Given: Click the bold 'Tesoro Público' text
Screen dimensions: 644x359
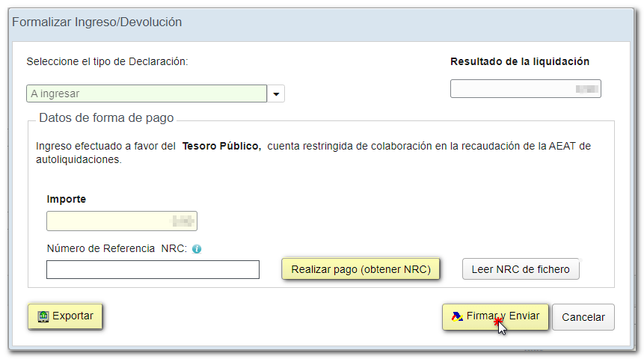Looking at the screenshot, I should coord(221,146).
